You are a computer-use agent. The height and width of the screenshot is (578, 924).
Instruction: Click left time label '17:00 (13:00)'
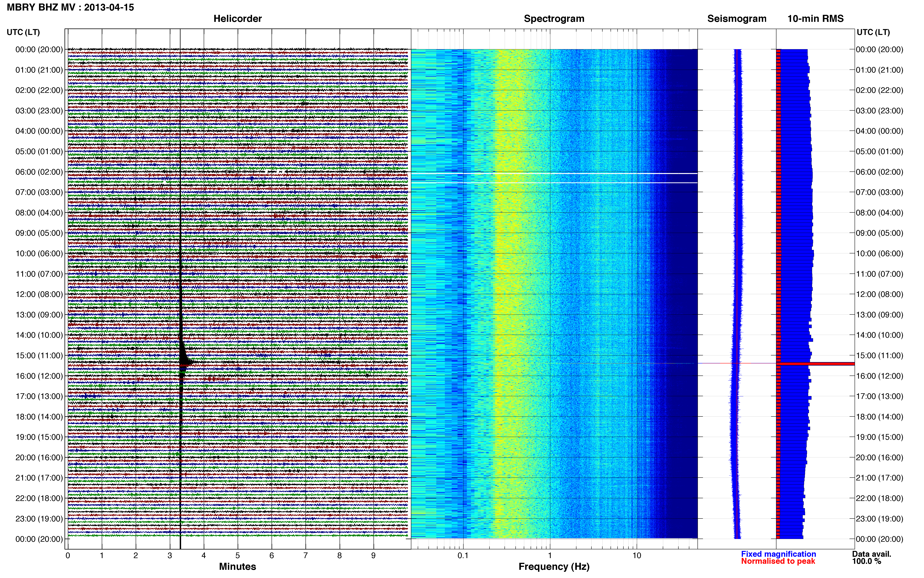click(39, 396)
